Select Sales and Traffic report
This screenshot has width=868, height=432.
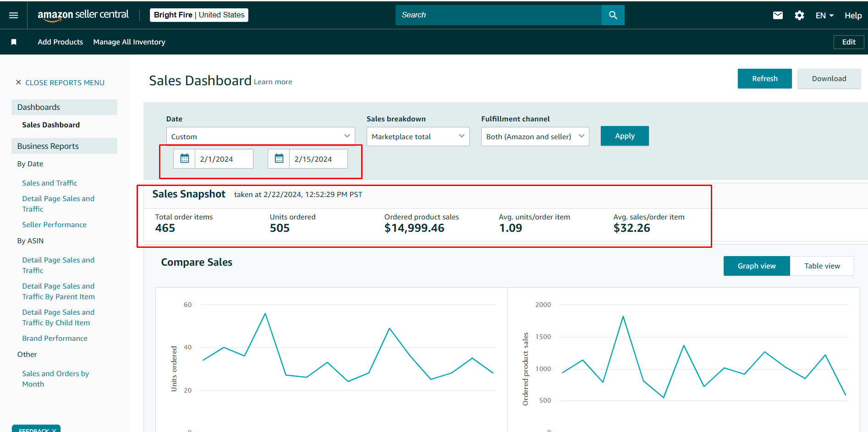(x=49, y=183)
